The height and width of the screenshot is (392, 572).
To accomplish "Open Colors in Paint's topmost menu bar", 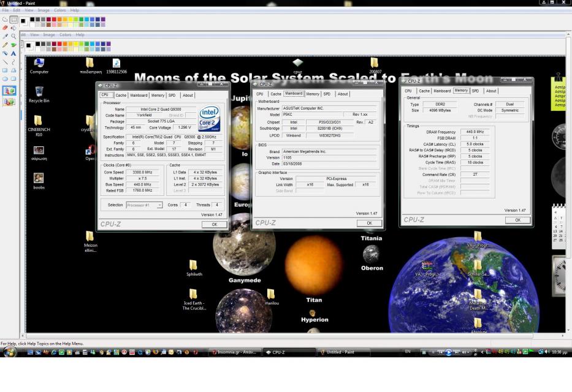I will [x=60, y=10].
